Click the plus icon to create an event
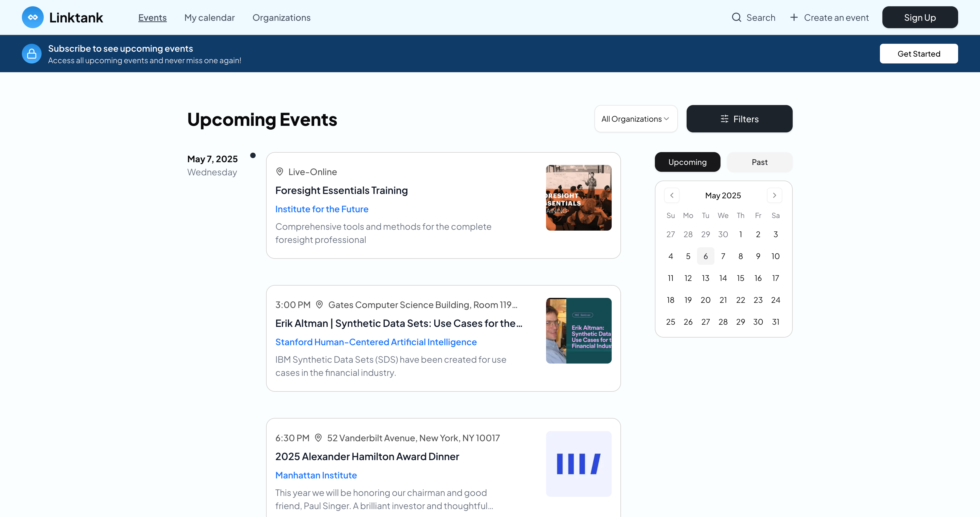 pos(794,17)
